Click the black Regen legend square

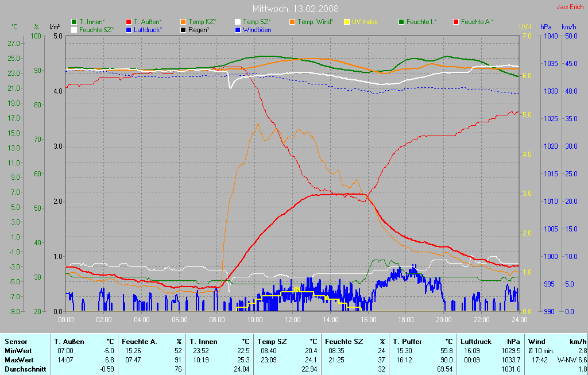[183, 29]
